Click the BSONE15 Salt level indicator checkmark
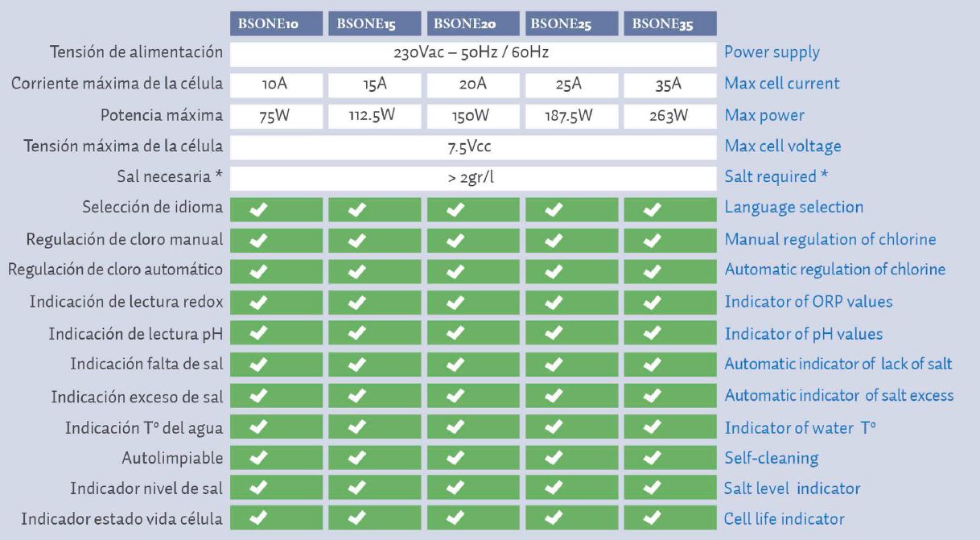 tap(355, 488)
